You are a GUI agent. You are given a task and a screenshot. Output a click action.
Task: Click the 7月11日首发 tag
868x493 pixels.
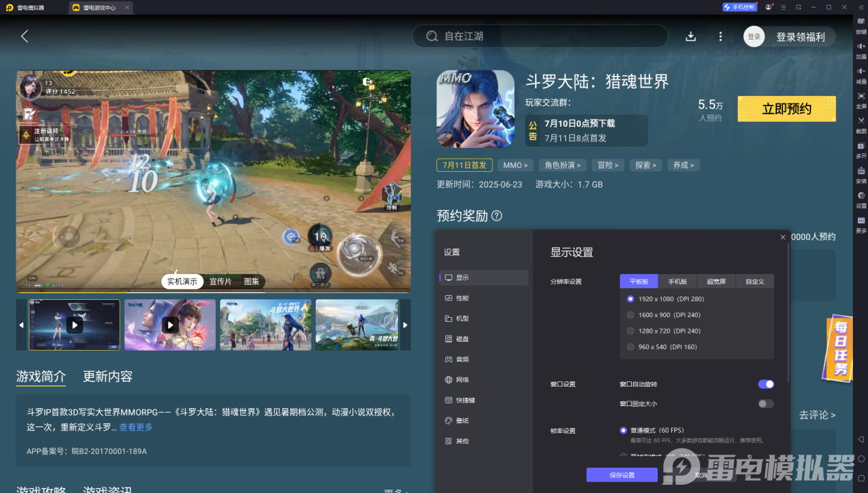[x=464, y=165]
